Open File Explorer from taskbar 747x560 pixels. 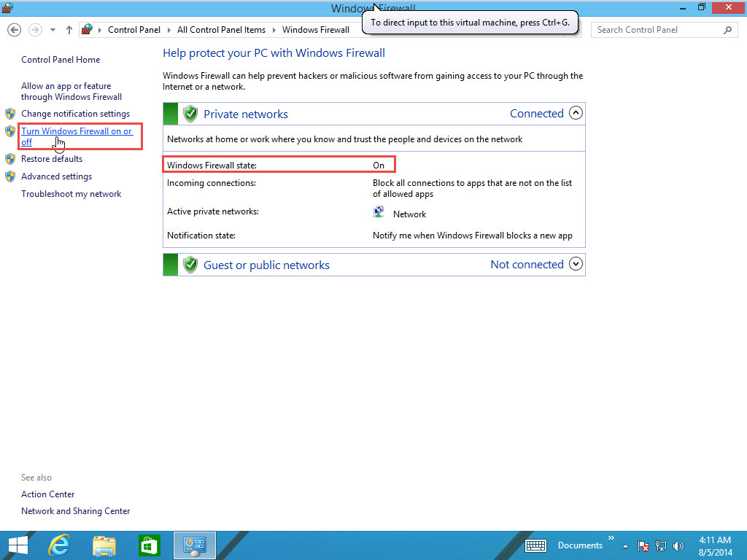pyautogui.click(x=104, y=545)
